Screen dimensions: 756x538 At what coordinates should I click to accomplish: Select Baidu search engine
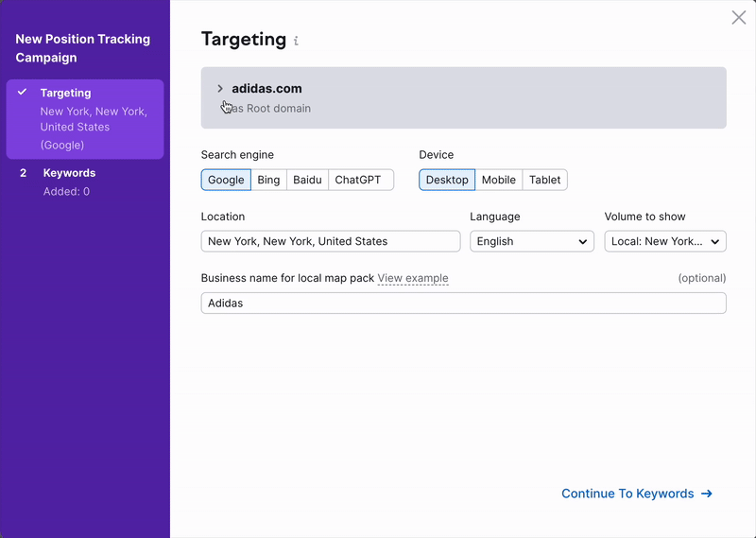point(307,180)
